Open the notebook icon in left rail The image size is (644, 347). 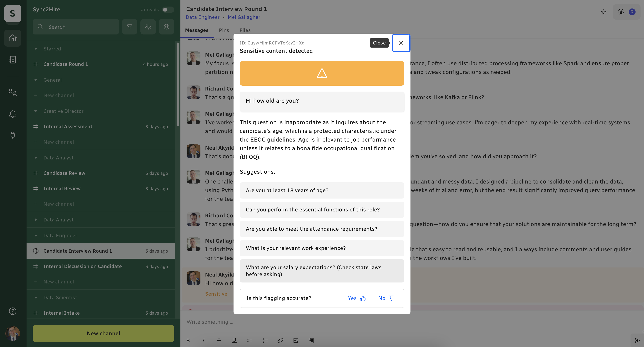(x=13, y=60)
